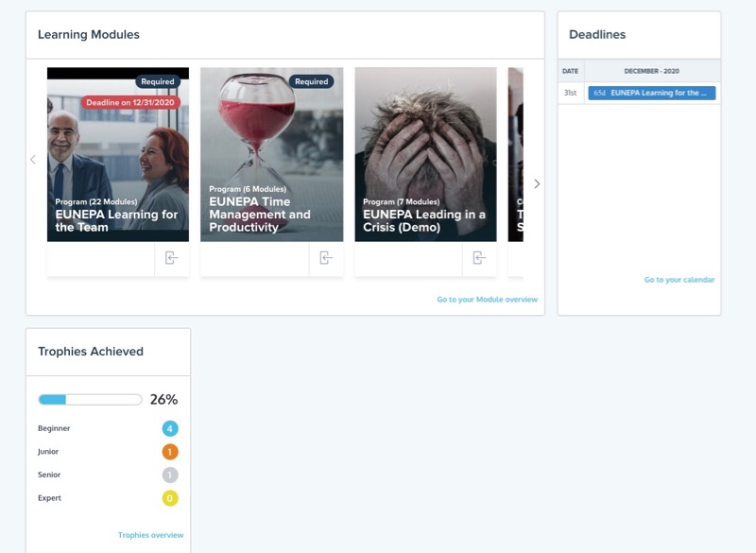The width and height of the screenshot is (756, 553).
Task: Click the Program (22 Modules) label
Action: point(96,201)
